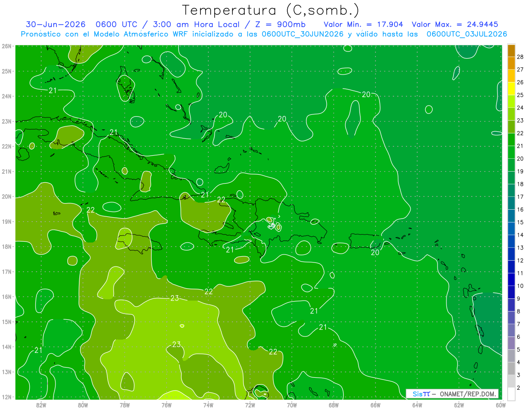The width and height of the screenshot is (532, 411).
Task: Click the color scale value 18
Action: tap(520, 184)
